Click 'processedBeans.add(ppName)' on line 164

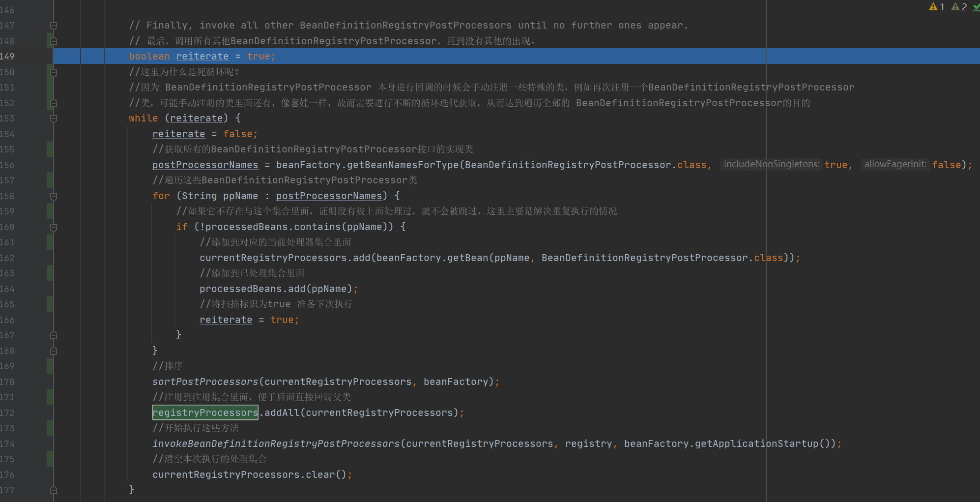click(x=276, y=289)
